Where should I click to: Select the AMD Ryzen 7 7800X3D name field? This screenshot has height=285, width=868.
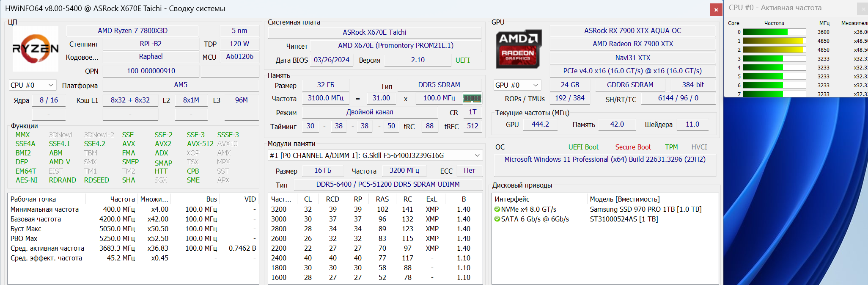pyautogui.click(x=133, y=30)
